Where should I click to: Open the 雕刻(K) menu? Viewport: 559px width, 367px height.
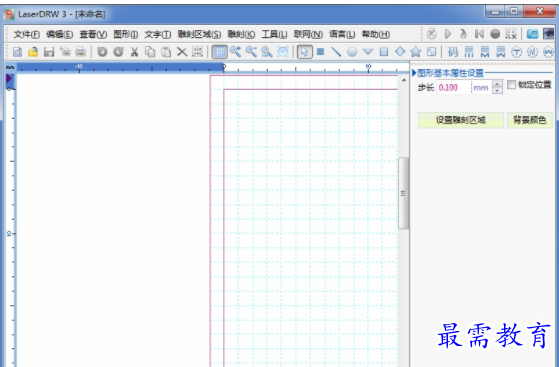point(241,34)
